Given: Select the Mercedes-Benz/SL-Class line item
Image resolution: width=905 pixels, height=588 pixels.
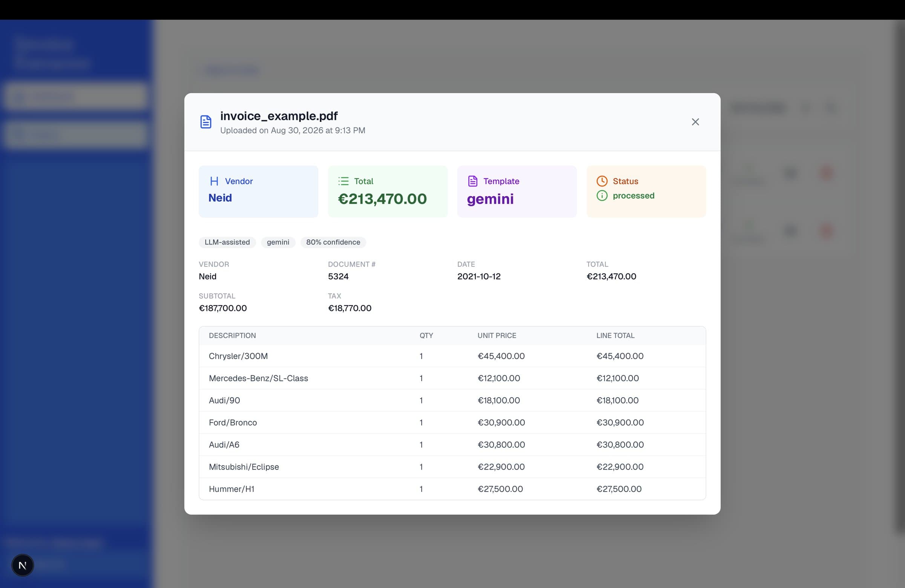Looking at the screenshot, I should 452,378.
